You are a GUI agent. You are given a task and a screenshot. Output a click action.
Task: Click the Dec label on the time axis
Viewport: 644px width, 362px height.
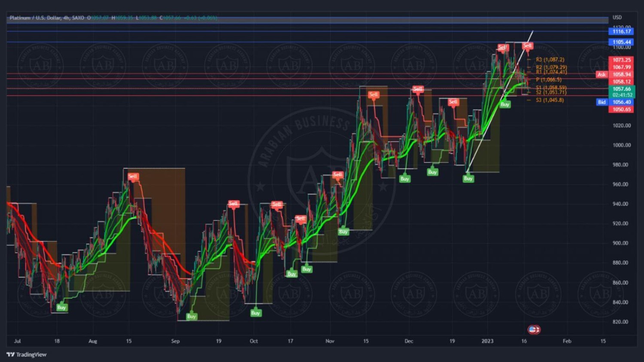point(409,341)
